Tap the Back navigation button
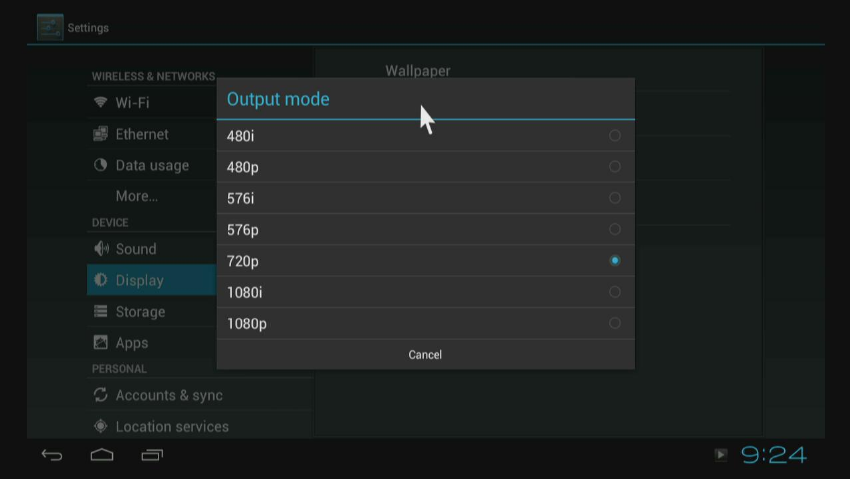Screen dimensions: 850x479 pyautogui.click(x=52, y=455)
